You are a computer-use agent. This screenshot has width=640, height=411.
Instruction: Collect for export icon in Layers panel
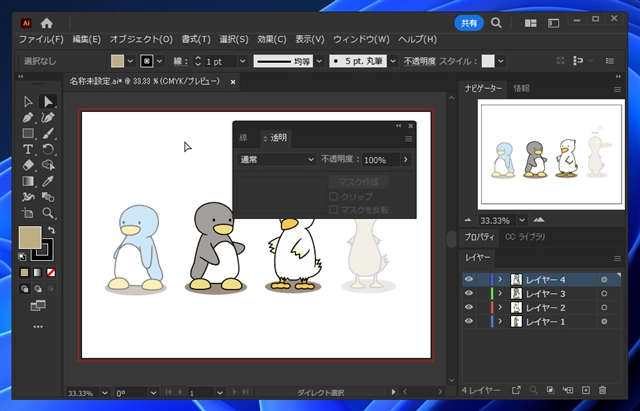click(516, 390)
